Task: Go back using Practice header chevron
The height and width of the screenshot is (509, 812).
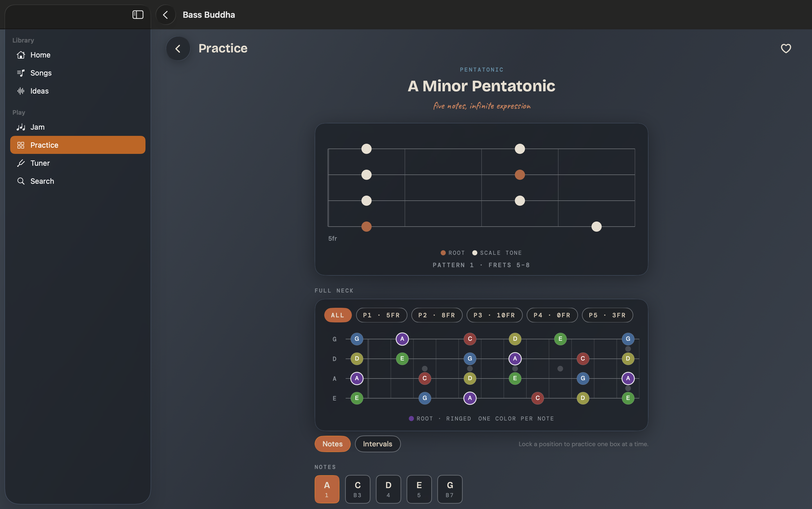Action: pos(178,48)
